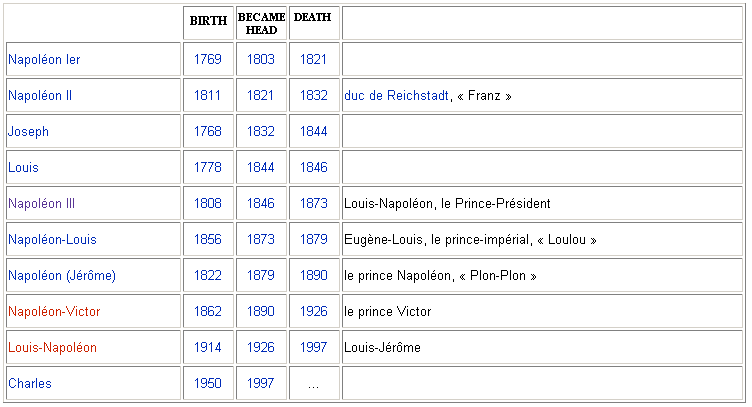The height and width of the screenshot is (407, 752).
Task: Follow the Joseph link
Action: (28, 132)
